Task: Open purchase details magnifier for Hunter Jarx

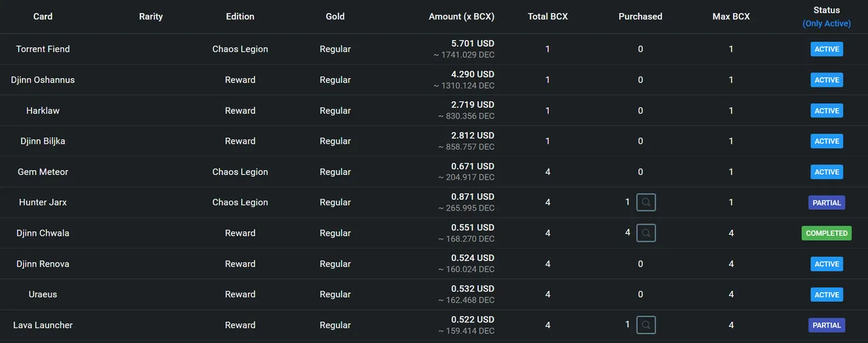Action: (646, 202)
